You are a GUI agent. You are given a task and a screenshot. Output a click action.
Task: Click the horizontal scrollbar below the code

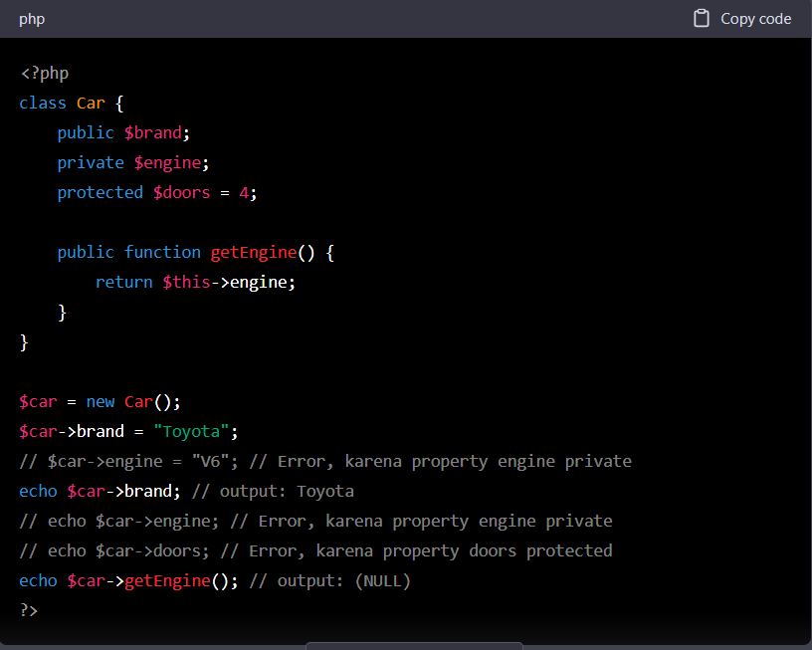[414, 645]
